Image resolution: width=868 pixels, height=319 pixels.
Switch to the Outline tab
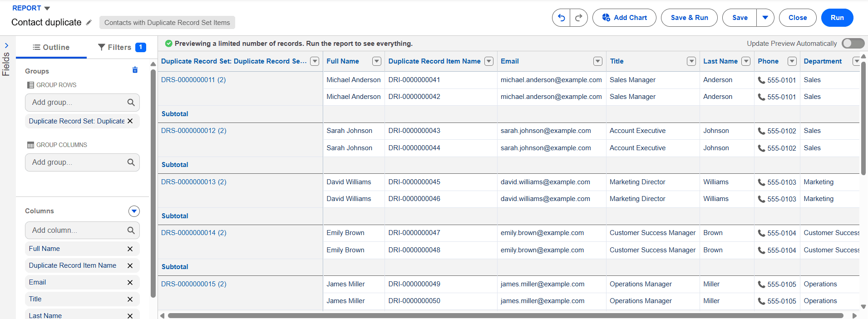(x=51, y=47)
